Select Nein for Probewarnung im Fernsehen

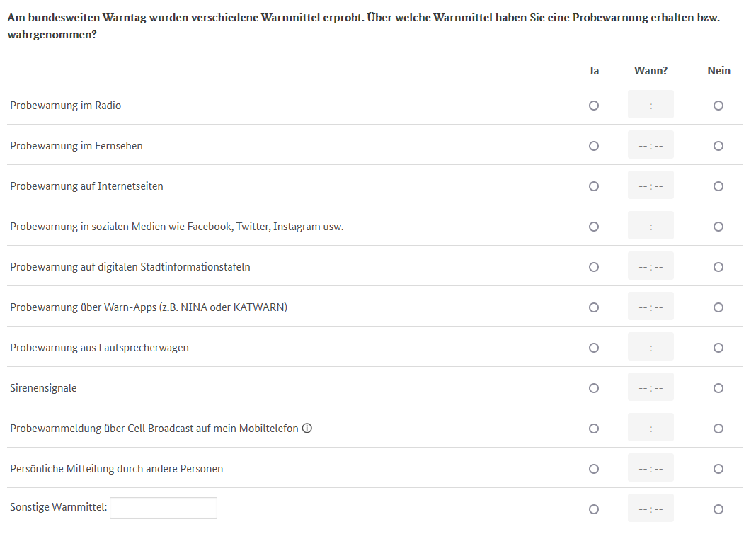click(x=718, y=145)
